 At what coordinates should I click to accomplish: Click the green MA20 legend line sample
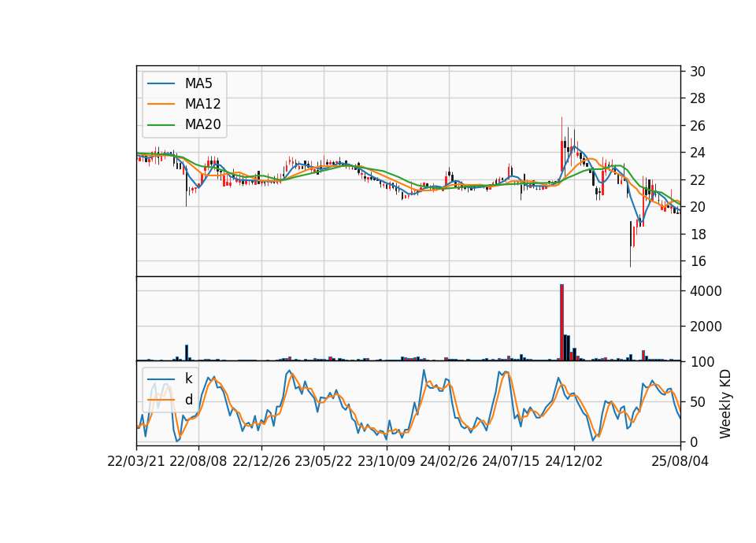pyautogui.click(x=161, y=124)
